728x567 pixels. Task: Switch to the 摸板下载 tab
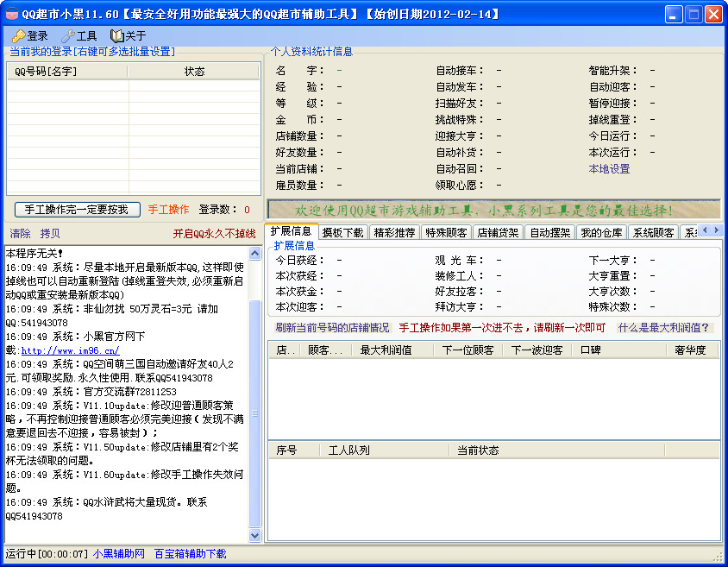click(342, 232)
